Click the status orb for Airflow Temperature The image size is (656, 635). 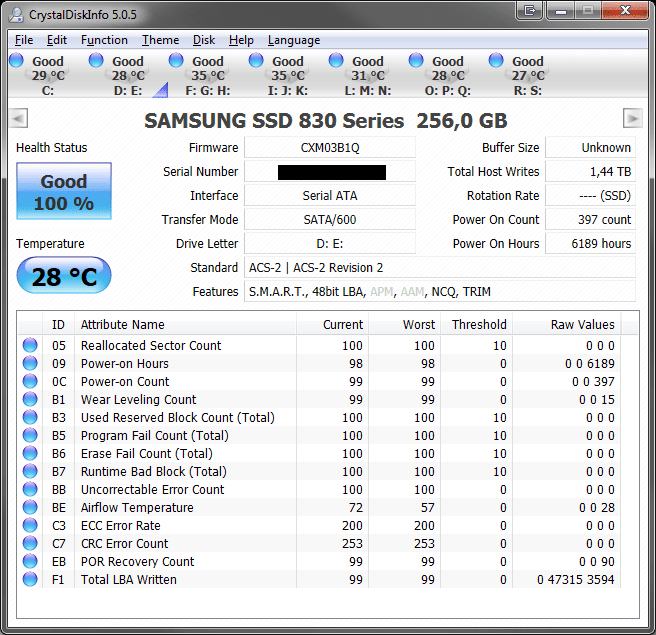click(30, 507)
